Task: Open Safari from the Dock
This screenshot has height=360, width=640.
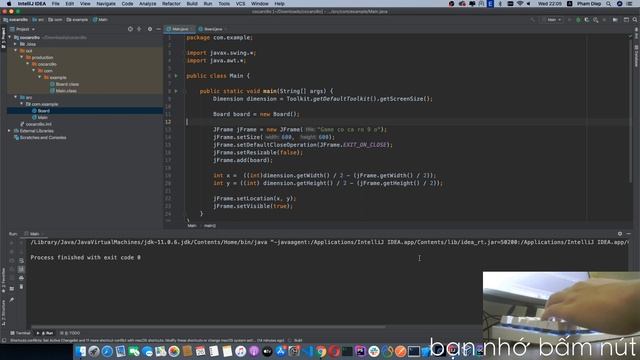Action: coord(107,351)
